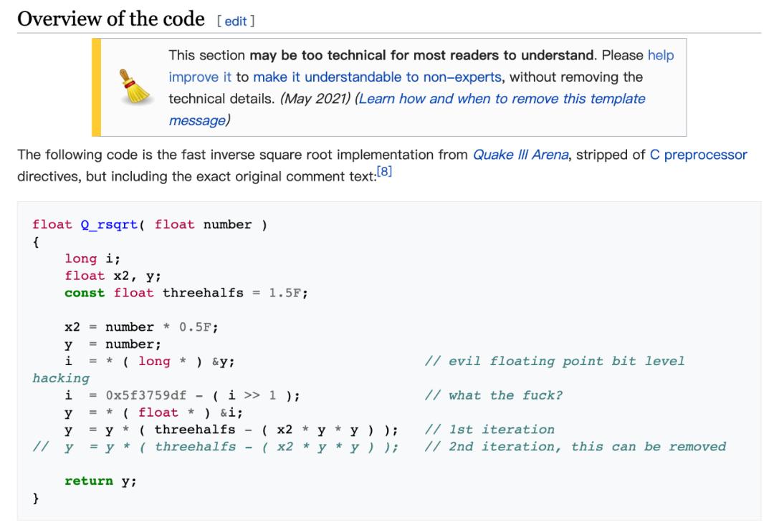Click the 0x5f3759df magic constant
The height and width of the screenshot is (532, 774).
(x=146, y=395)
